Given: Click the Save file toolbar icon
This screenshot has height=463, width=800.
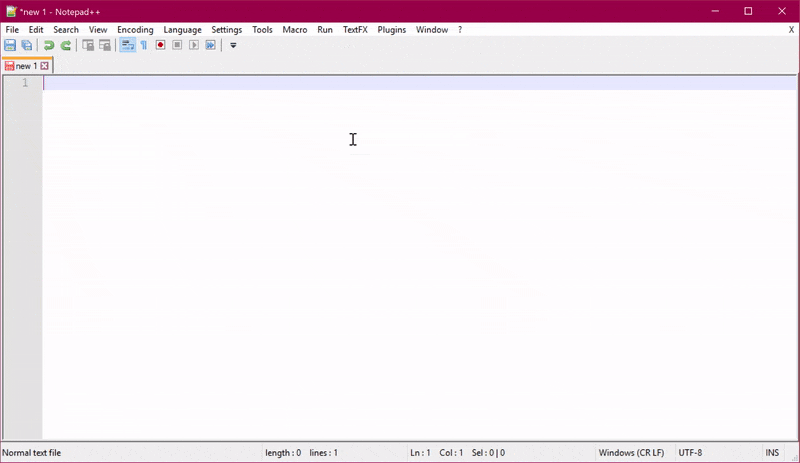Looking at the screenshot, I should click(x=10, y=45).
